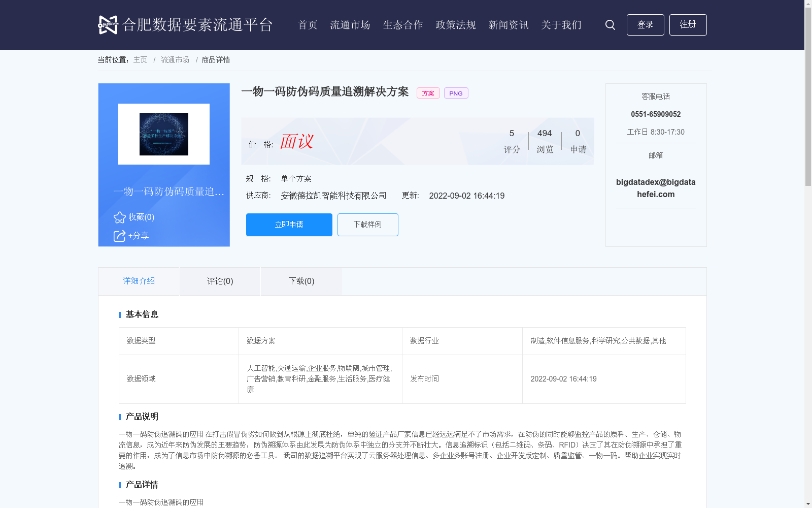Switch to the 下载(0) tab
Screen dimensions: 812x508
(x=301, y=281)
